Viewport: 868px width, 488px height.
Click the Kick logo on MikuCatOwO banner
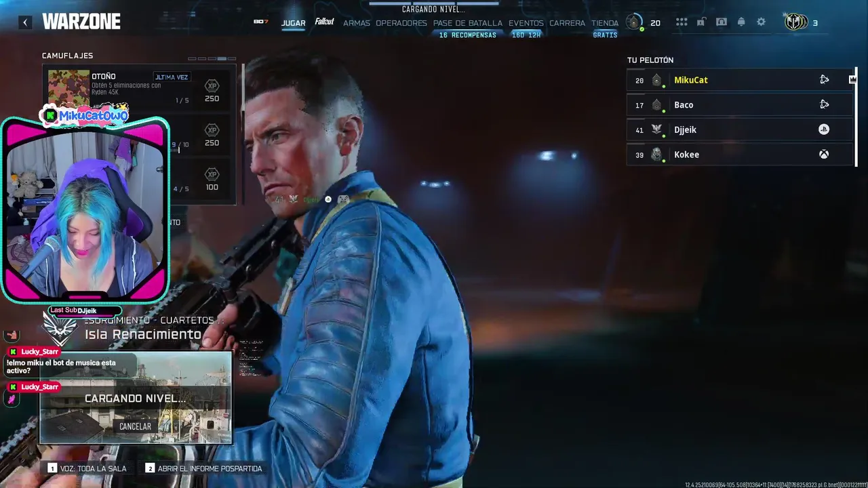click(51, 116)
